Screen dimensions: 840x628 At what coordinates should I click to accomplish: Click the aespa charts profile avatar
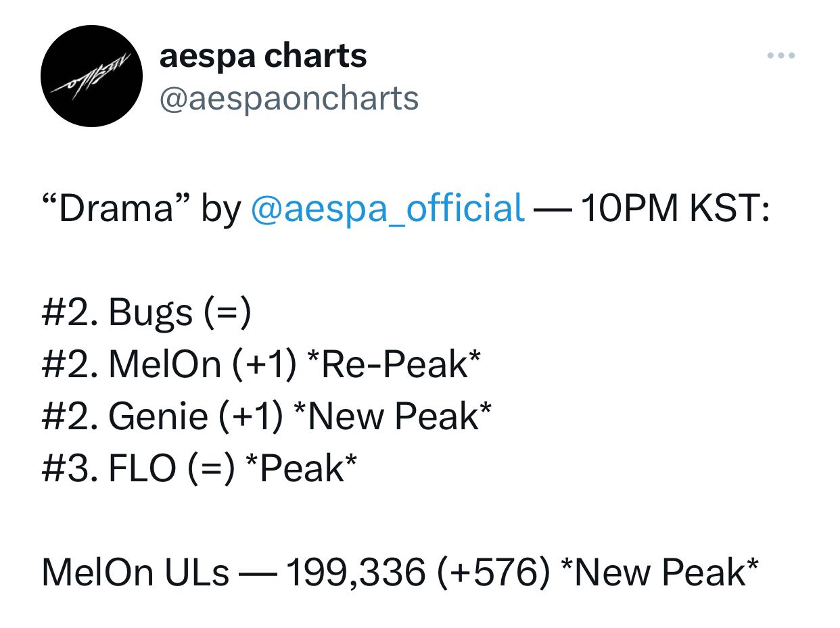(x=92, y=76)
